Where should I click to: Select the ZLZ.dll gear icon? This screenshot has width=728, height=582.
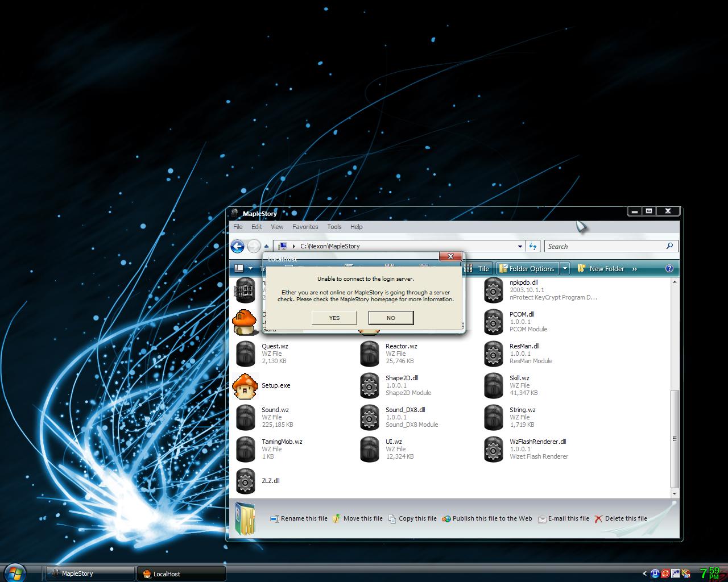point(245,481)
